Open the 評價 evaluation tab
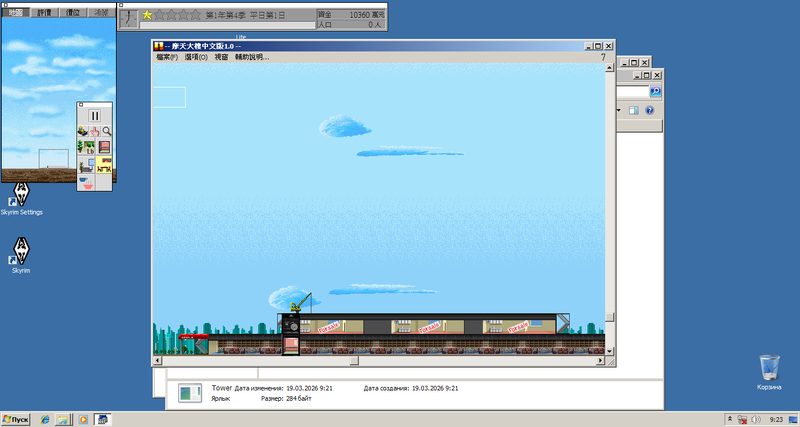This screenshot has width=800, height=427. [44, 12]
